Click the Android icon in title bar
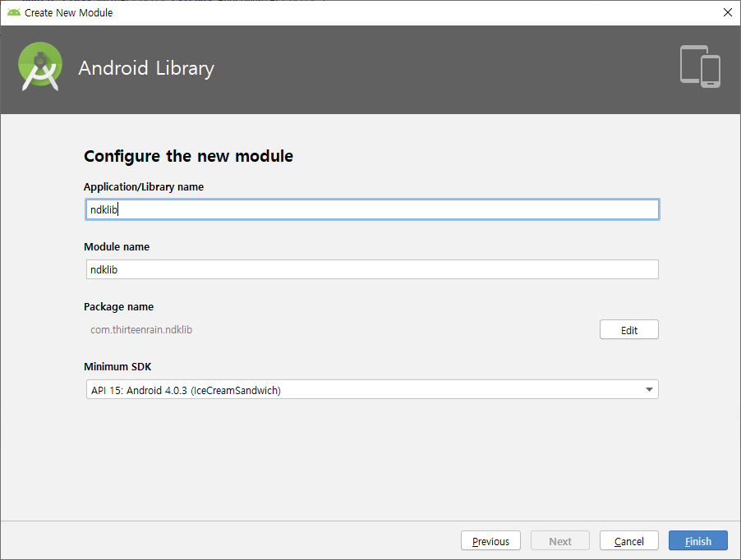The width and height of the screenshot is (741, 560). pos(14,12)
